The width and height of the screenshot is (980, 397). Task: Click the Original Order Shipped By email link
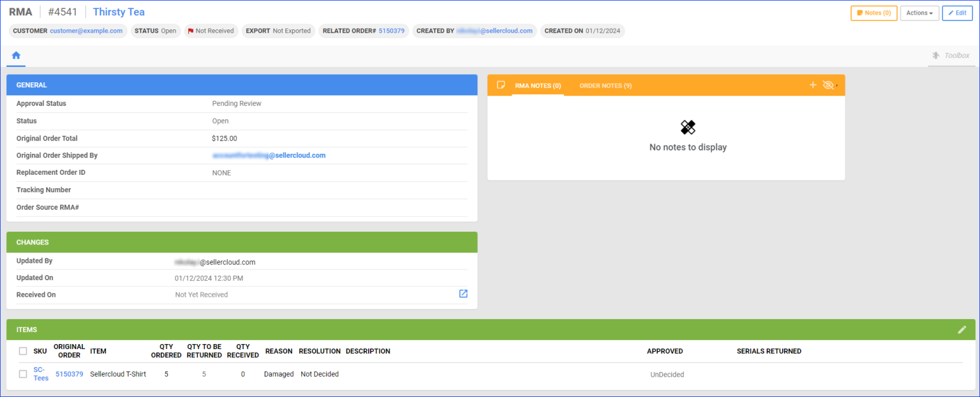pyautogui.click(x=270, y=154)
